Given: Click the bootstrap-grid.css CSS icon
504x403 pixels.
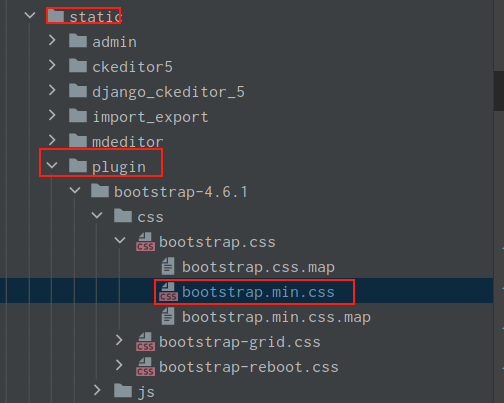Looking at the screenshot, I should click(x=145, y=342).
